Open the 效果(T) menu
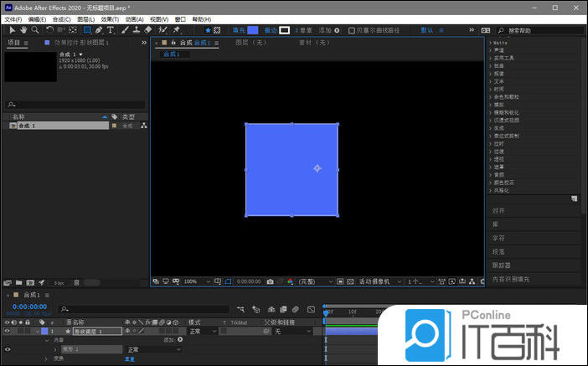 [x=110, y=18]
